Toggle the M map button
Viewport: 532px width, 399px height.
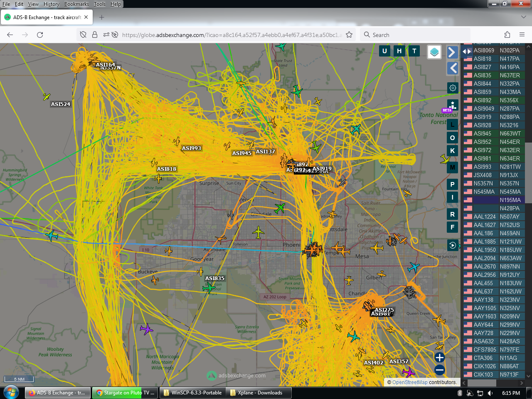453,167
